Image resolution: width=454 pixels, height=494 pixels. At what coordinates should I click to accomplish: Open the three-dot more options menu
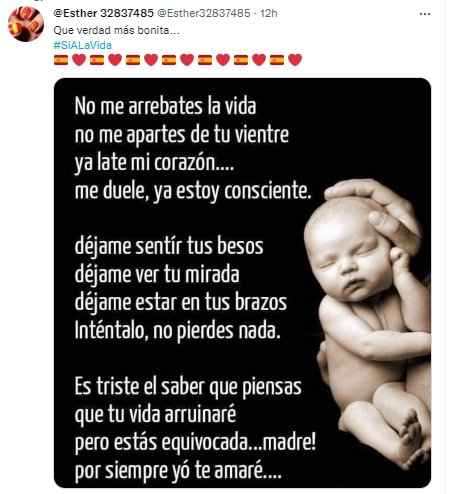[425, 14]
